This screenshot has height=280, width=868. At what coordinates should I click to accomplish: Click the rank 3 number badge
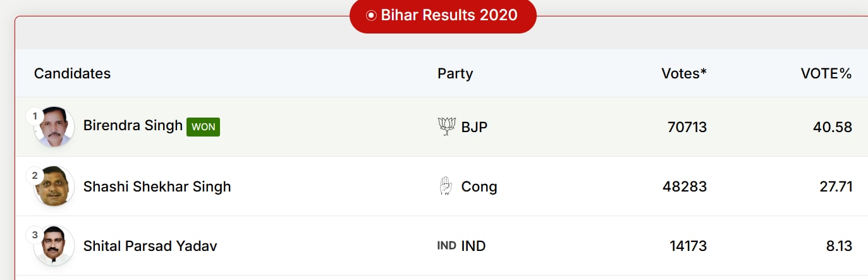pyautogui.click(x=34, y=234)
